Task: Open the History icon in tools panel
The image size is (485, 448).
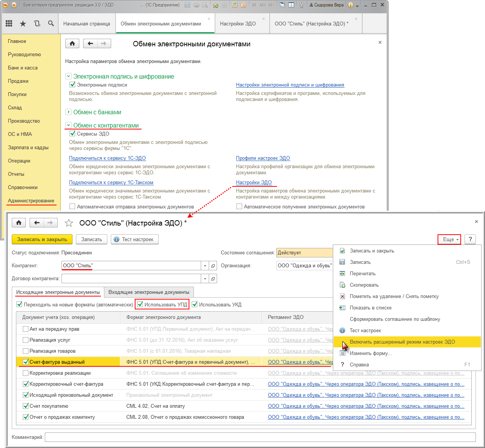Action: (37, 24)
